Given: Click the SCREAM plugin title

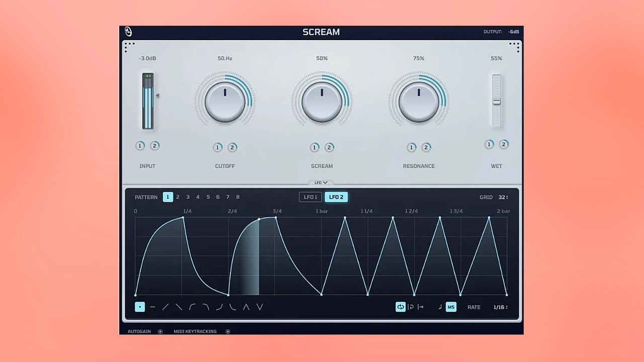Looking at the screenshot, I should pos(321,32).
